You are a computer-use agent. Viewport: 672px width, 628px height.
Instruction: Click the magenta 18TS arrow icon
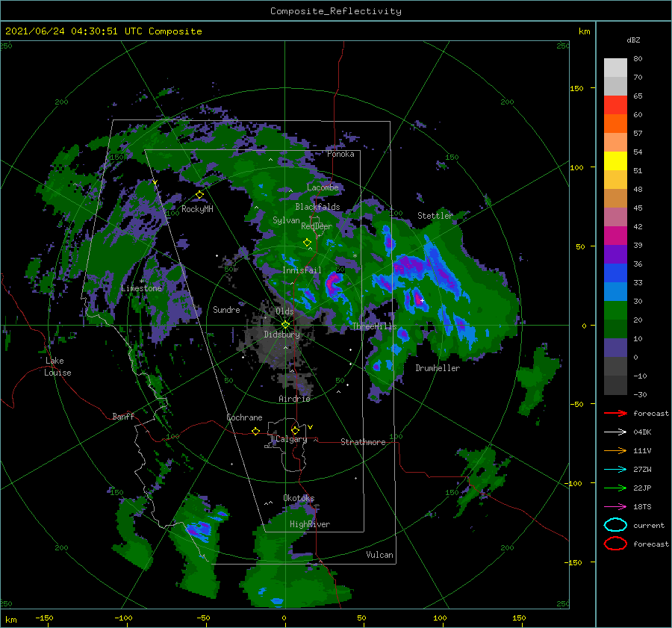tap(615, 507)
